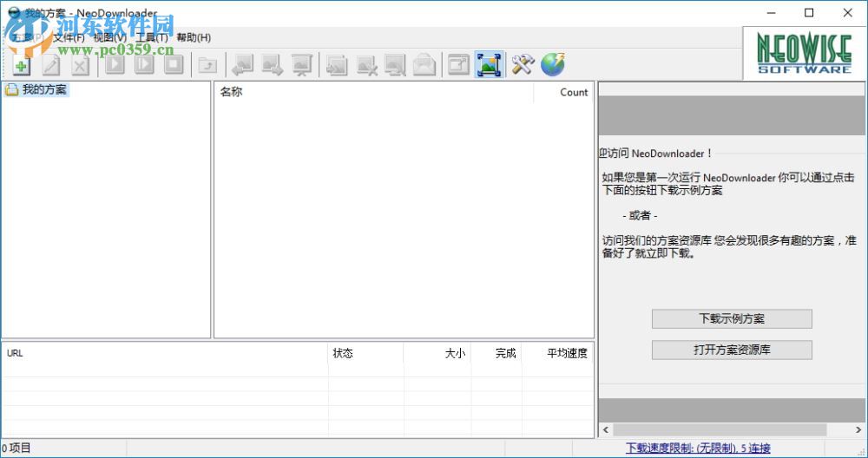This screenshot has width=868, height=458.
Task: Click the horizontal scrollbar left arrow
Action: tap(606, 429)
